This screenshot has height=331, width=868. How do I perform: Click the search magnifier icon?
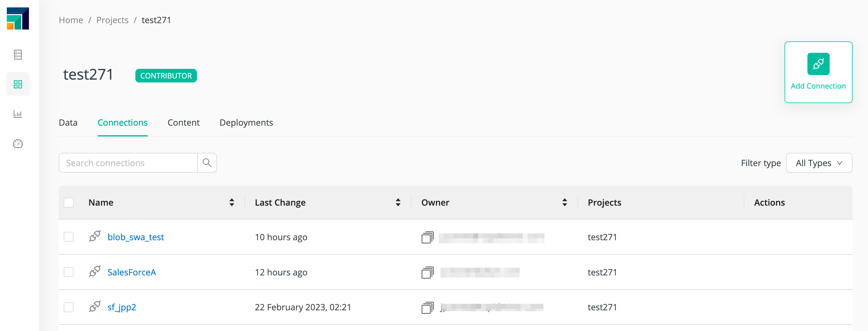pyautogui.click(x=207, y=163)
